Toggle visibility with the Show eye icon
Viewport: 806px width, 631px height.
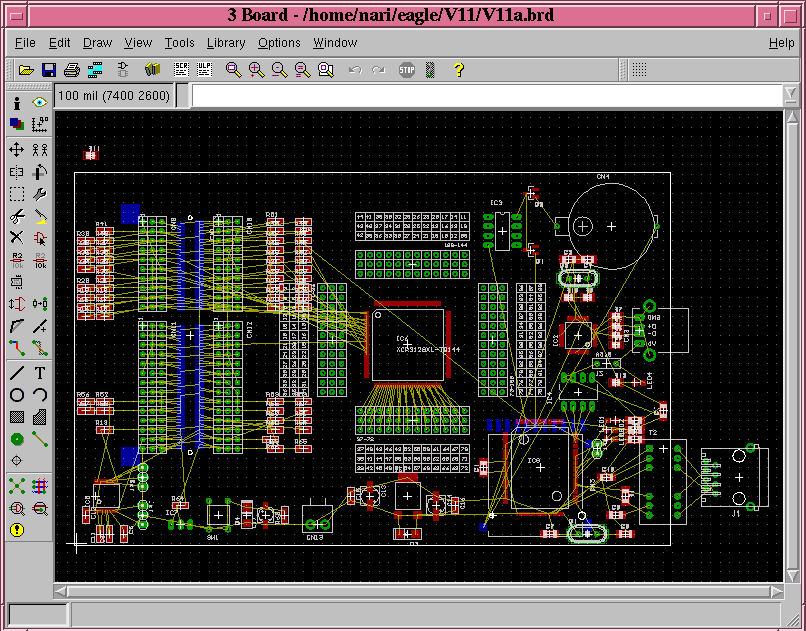[x=40, y=102]
